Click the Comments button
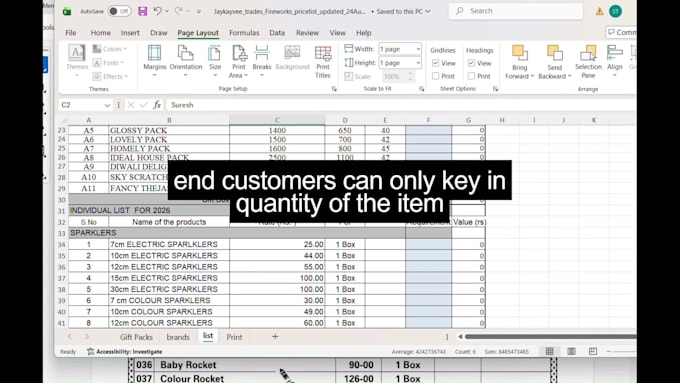This screenshot has height=383, width=680. click(621, 33)
